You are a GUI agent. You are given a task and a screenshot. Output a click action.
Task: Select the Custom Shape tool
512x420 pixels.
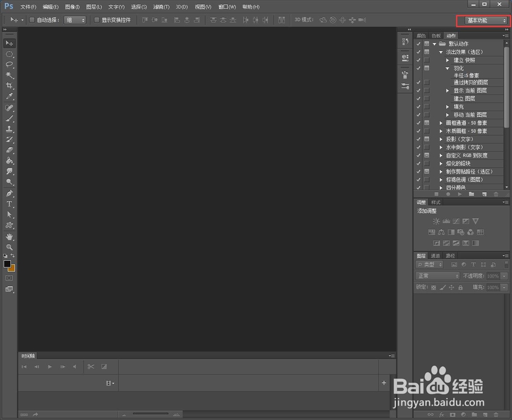(9, 225)
